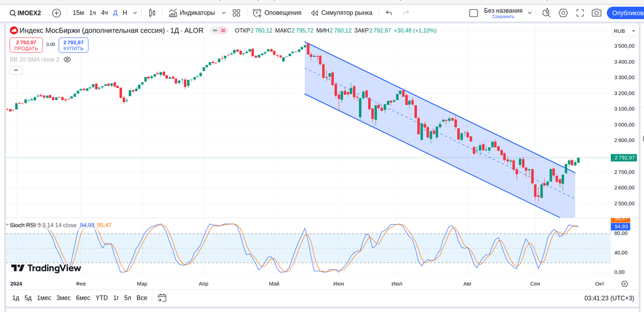Open symbol search for IMOEX2

[25, 12]
